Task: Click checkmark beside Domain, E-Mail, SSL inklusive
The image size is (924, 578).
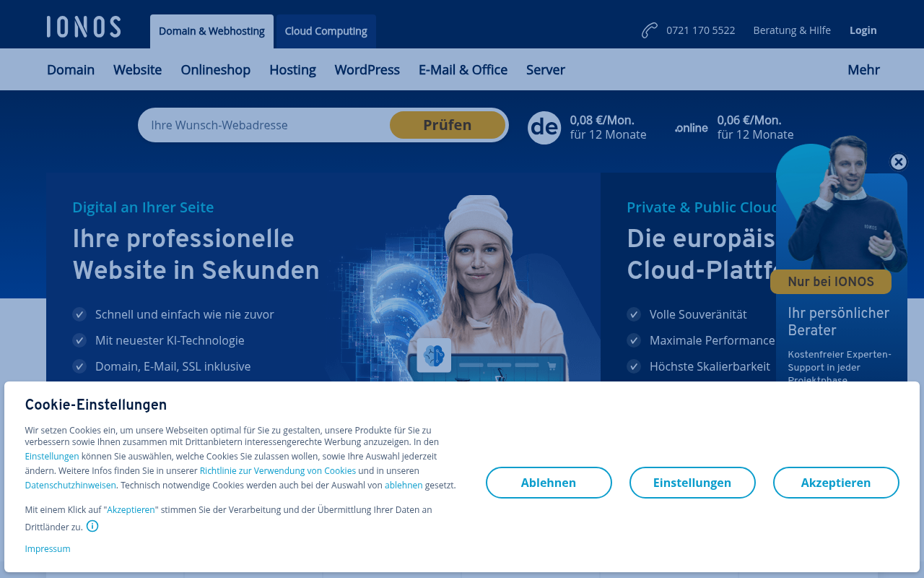Action: tap(79, 366)
